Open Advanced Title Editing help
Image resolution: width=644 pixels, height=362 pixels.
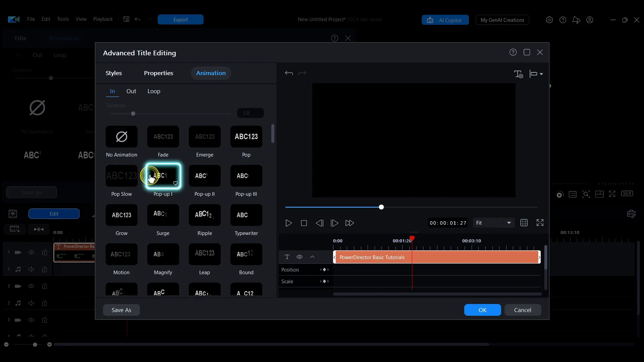click(513, 52)
